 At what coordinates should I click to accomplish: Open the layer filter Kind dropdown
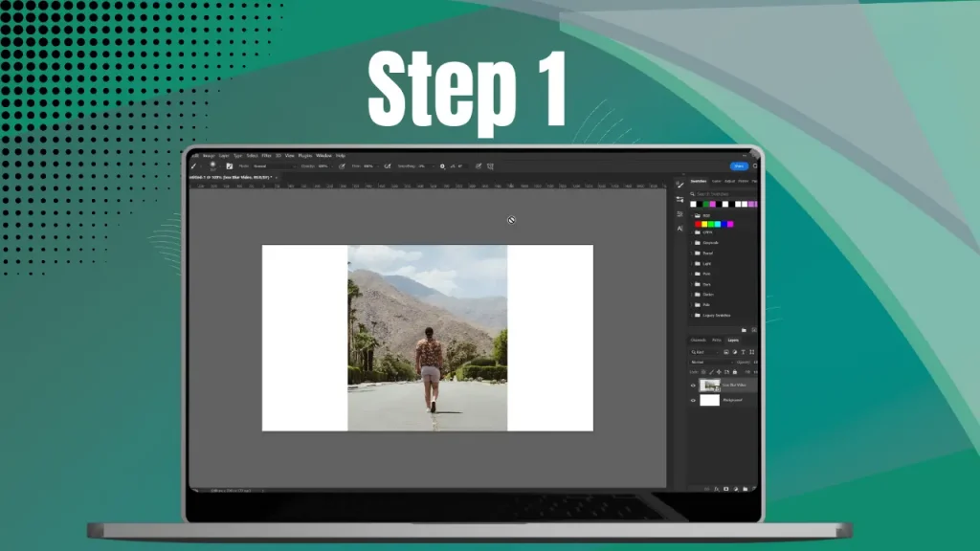coord(705,352)
